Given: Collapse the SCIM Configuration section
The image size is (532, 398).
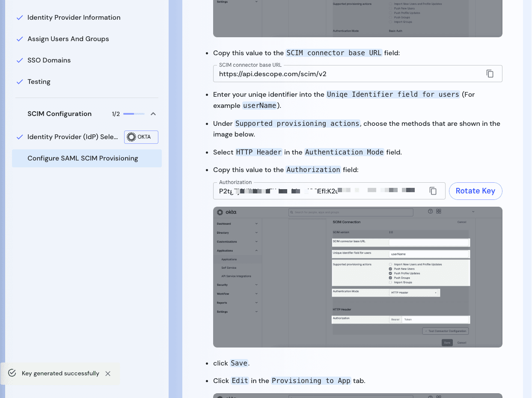Looking at the screenshot, I should [153, 114].
